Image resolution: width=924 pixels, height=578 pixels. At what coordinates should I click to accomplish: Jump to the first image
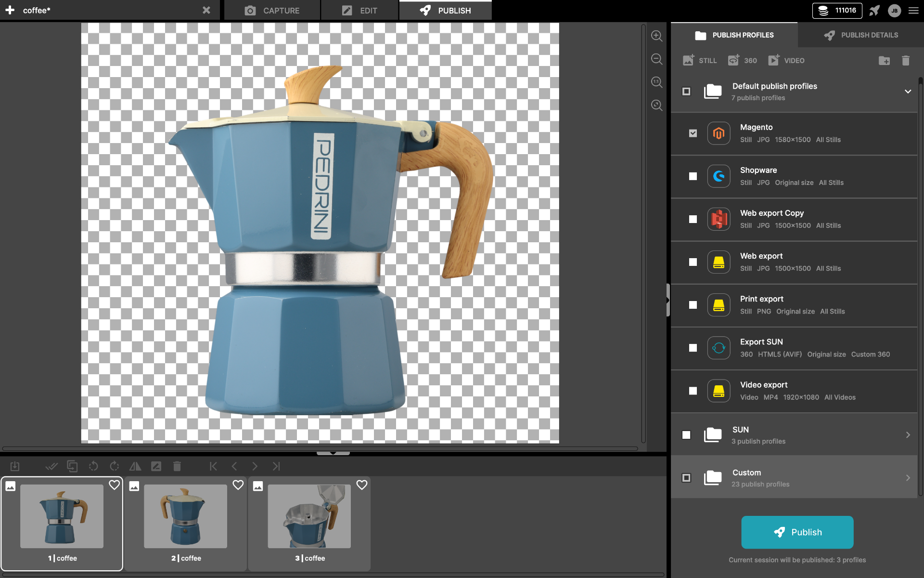pos(213,466)
